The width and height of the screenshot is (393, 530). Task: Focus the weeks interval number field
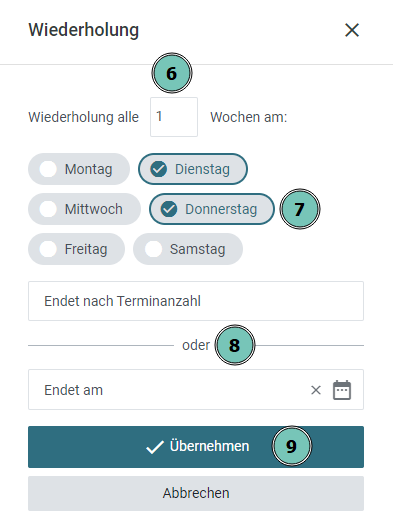click(x=174, y=117)
